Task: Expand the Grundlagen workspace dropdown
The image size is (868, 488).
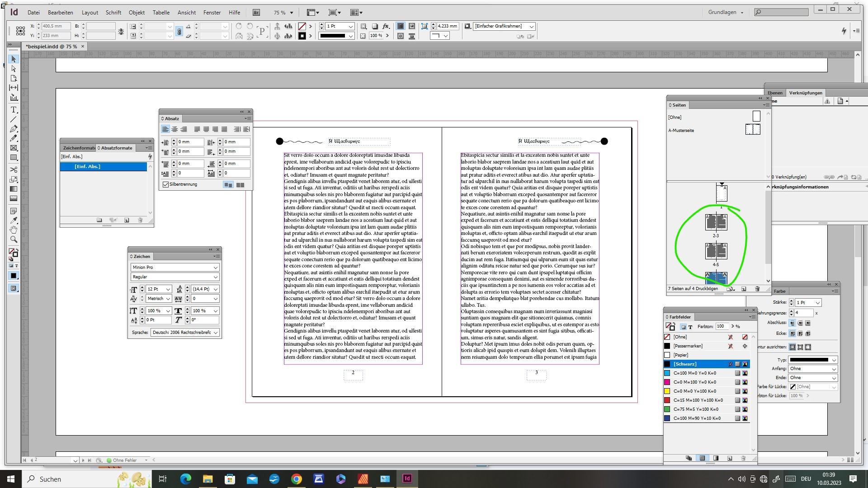Action: (x=726, y=12)
